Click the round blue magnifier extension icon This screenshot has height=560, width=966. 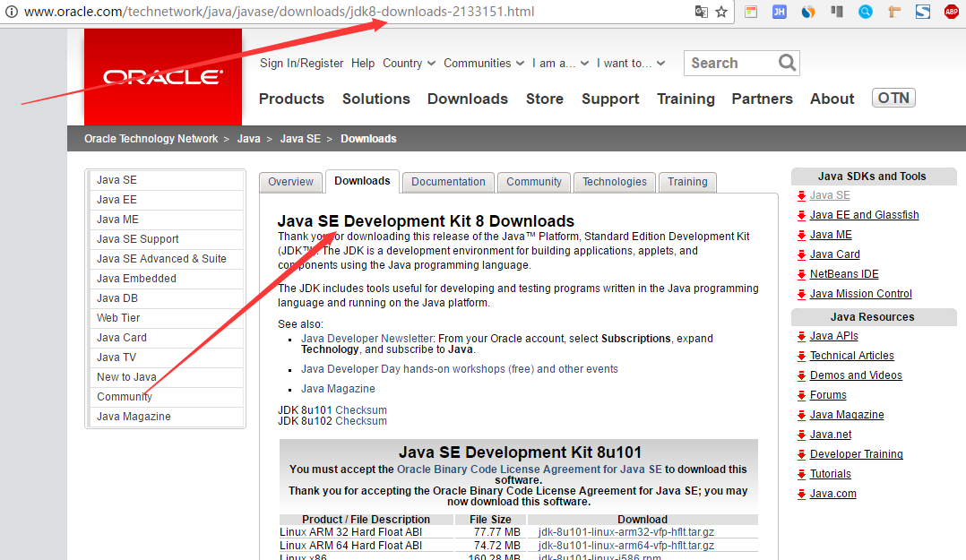tap(866, 12)
